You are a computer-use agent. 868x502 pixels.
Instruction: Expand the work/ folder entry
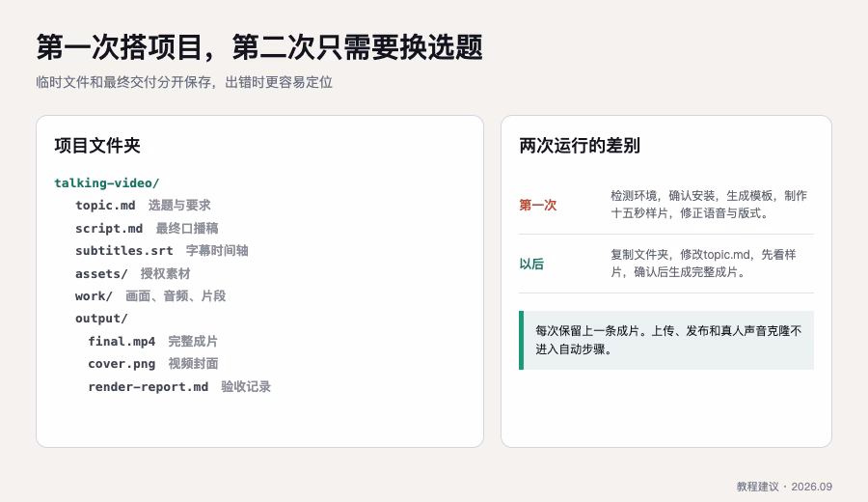pos(94,296)
